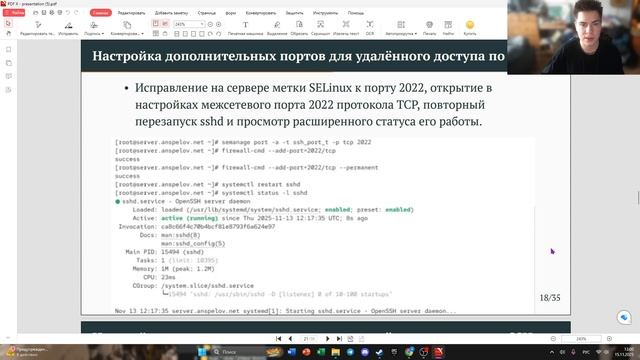640x360 pixels.
Task: Open the bookmarks panel in left sidebar
Action: [x=9, y=49]
